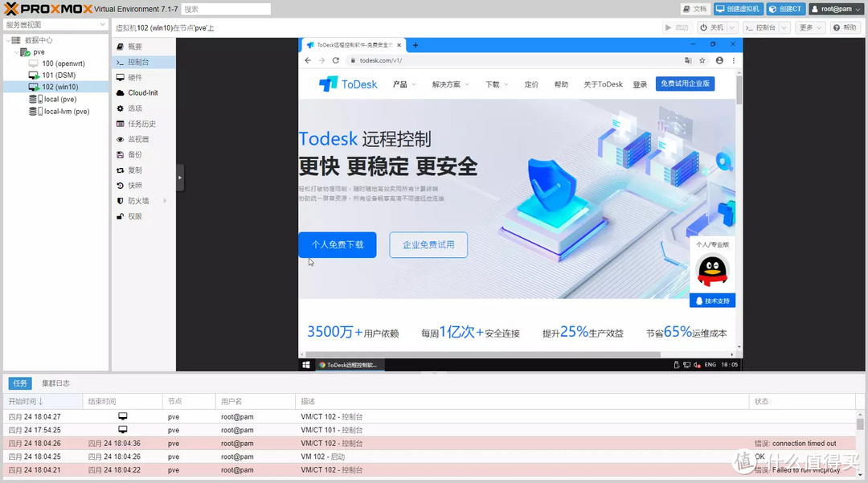
Task: Click 个人免费下载 download button
Action: pos(337,244)
